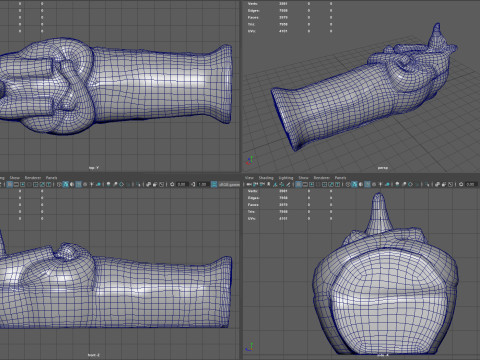Click field chart icon in side view toolbar

click(x=325, y=184)
